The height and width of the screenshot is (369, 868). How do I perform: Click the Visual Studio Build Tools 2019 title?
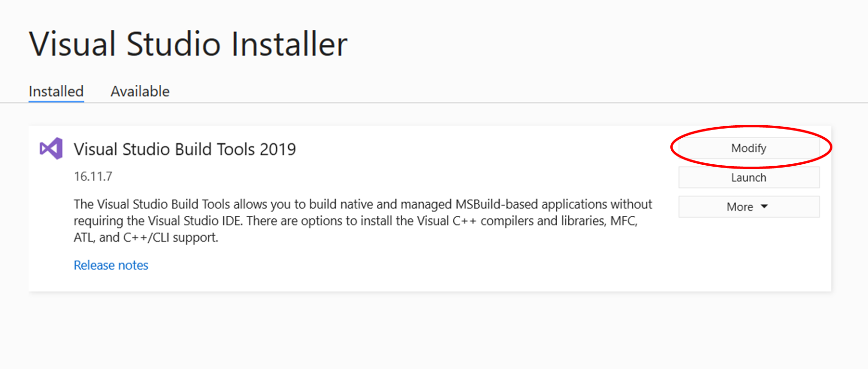[x=185, y=149]
